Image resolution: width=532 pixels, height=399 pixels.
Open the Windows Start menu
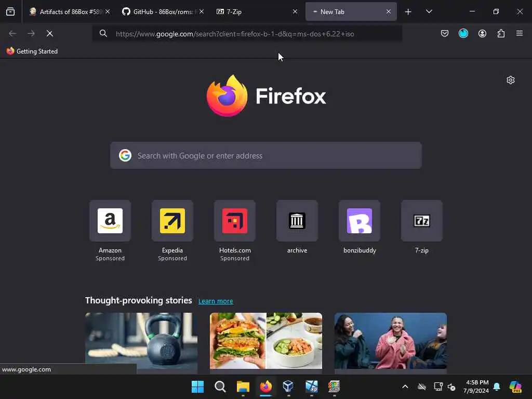(197, 387)
